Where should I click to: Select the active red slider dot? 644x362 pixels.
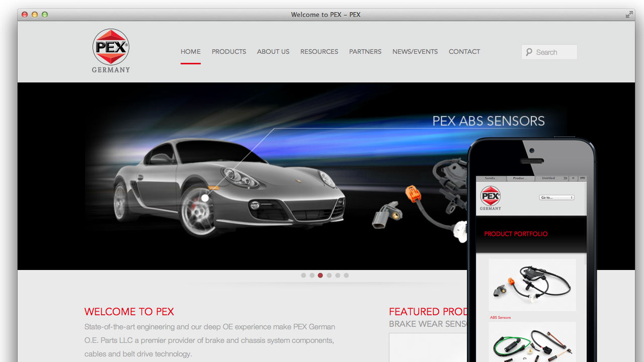320,276
